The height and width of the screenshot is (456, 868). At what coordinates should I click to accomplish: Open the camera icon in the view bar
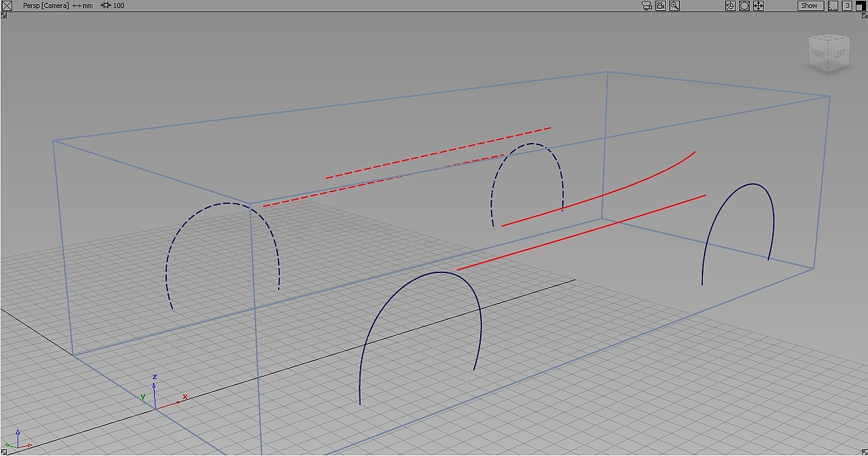point(646,5)
